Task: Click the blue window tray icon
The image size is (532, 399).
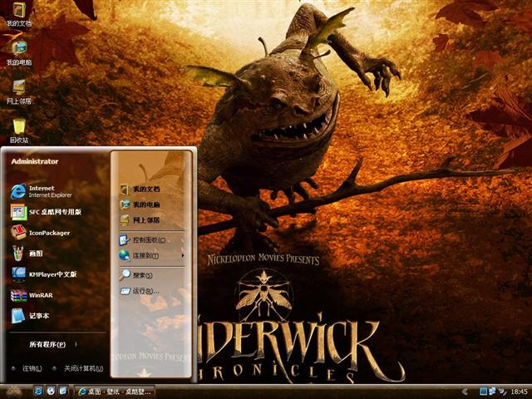Action: point(483,392)
